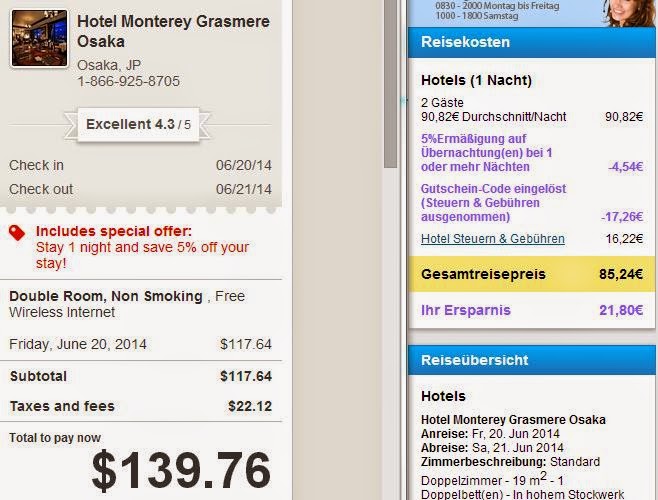Click the Taxes and fees row label

click(x=62, y=406)
